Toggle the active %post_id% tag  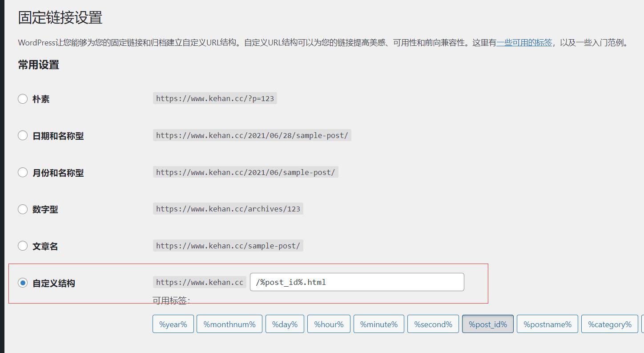[487, 324]
